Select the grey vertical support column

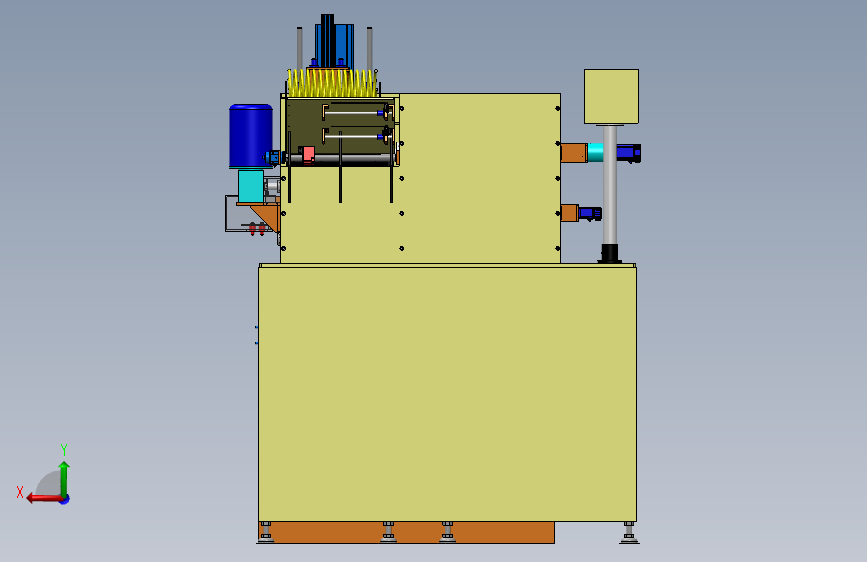point(610,185)
